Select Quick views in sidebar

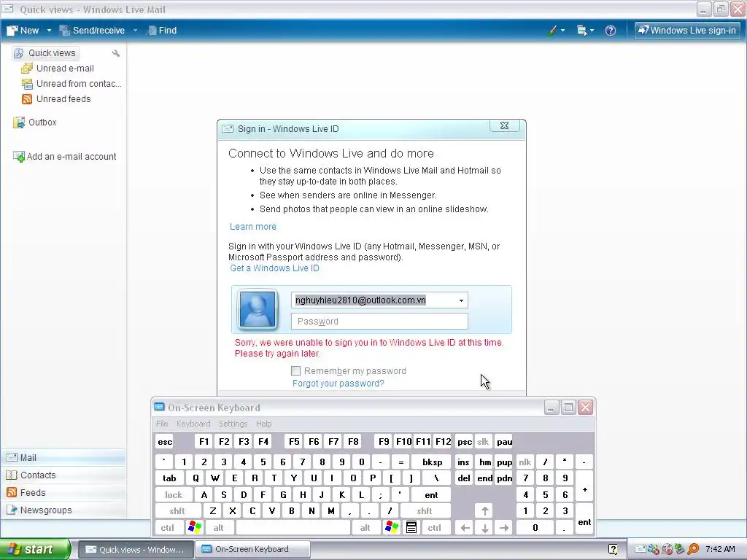[x=45, y=52]
